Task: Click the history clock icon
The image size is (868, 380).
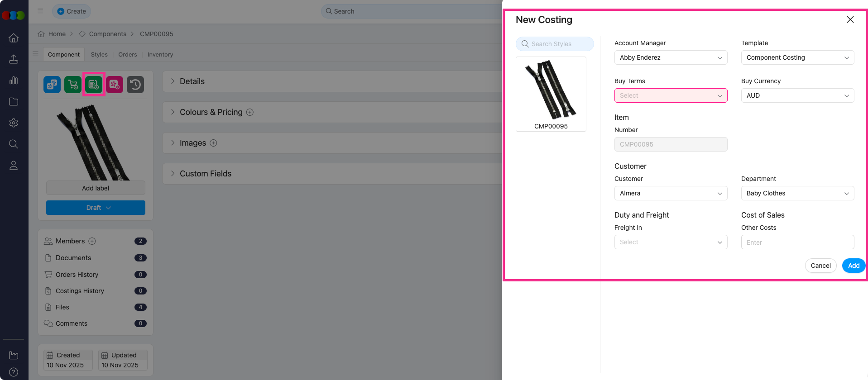Action: tap(135, 85)
